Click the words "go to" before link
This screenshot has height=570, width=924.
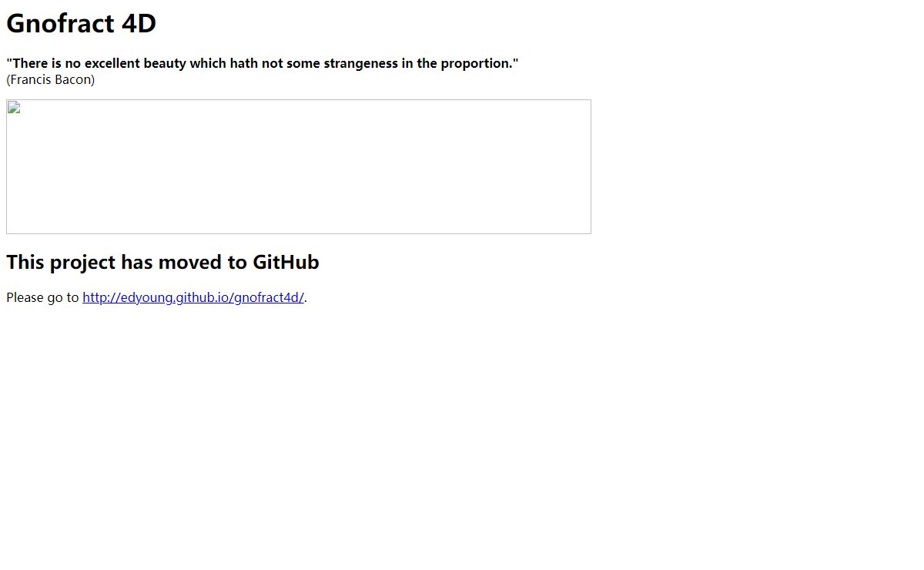(x=63, y=297)
